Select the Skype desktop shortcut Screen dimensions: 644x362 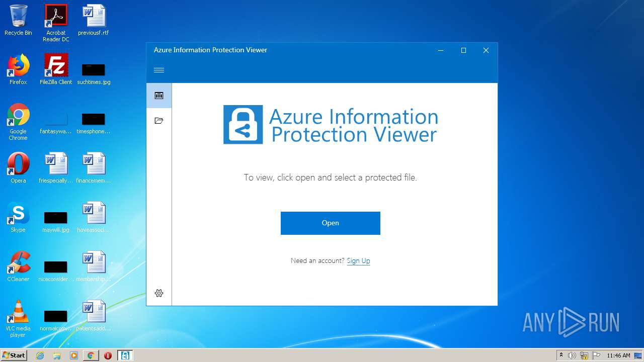(x=18, y=218)
